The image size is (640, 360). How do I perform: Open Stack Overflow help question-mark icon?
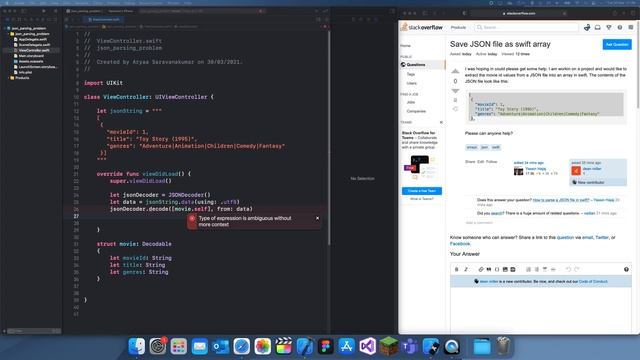coord(620,27)
